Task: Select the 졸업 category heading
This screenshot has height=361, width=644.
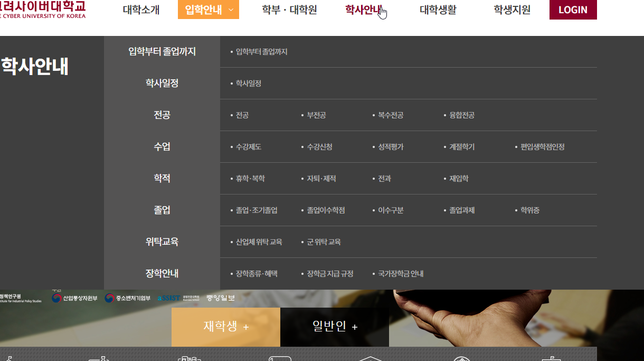Action: 162,210
